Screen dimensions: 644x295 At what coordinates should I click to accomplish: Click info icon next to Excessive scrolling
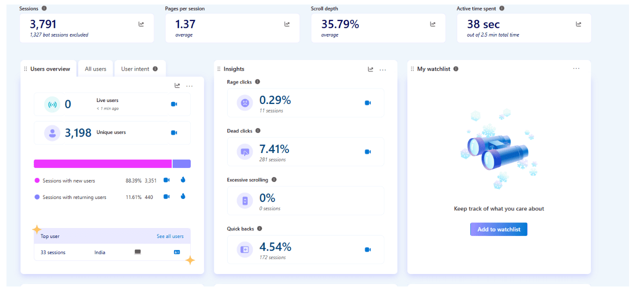(274, 180)
